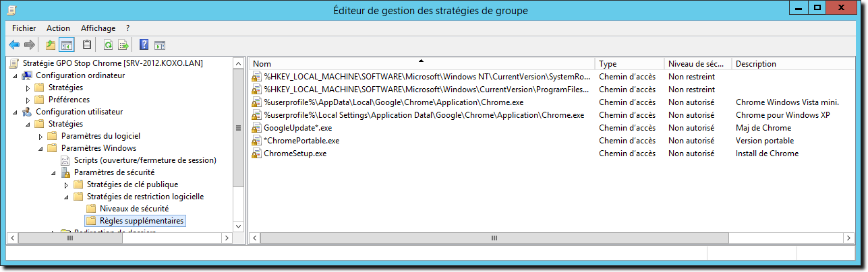
Task: Open the Action menu
Action: 58,28
